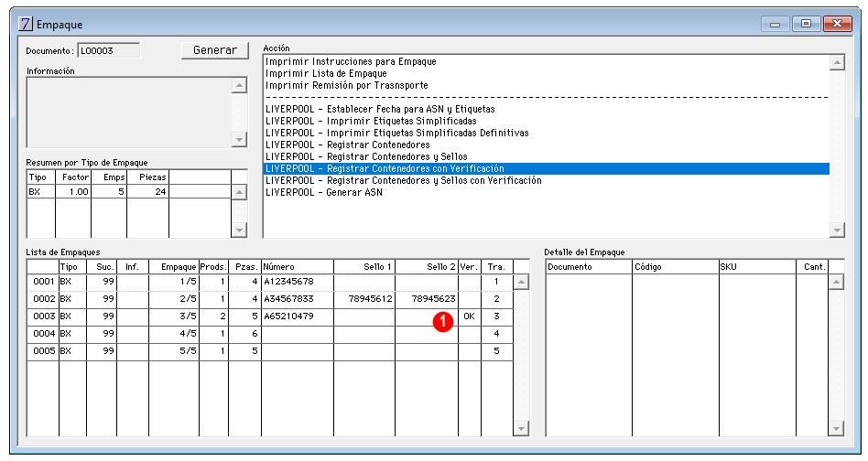Screen dimensions: 868x461
Task: Click Resumen table scroll down arrow
Action: coord(239,230)
